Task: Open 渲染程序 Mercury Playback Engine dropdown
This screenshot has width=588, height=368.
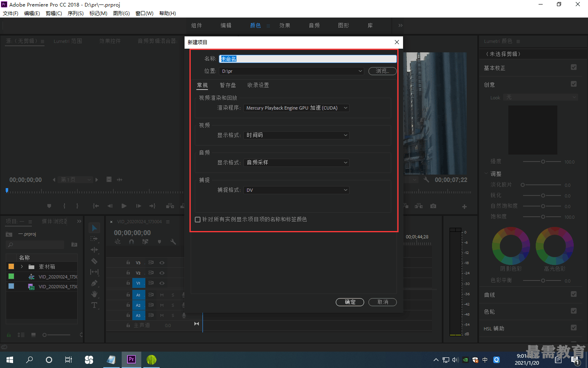Action: coord(296,108)
